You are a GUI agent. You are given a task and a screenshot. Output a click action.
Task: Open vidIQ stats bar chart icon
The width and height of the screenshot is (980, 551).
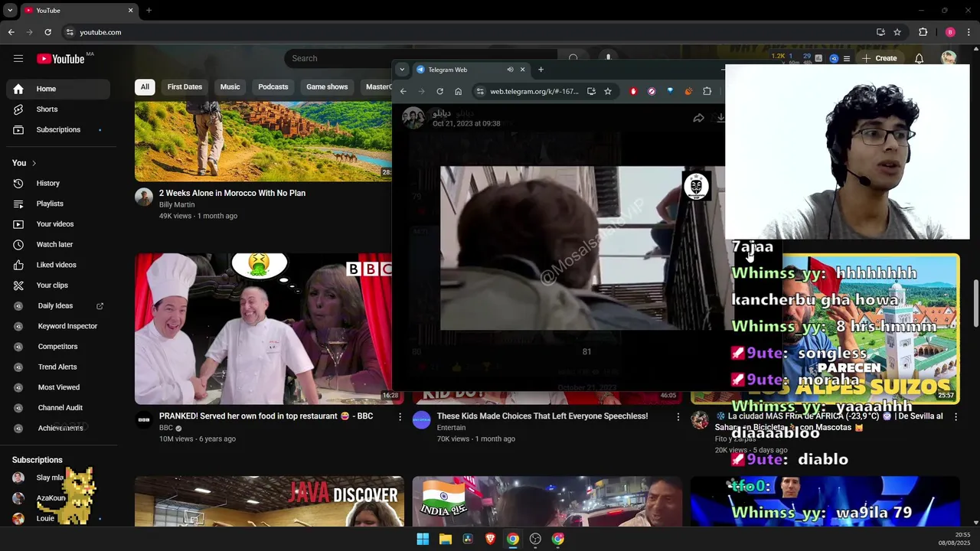click(x=820, y=58)
